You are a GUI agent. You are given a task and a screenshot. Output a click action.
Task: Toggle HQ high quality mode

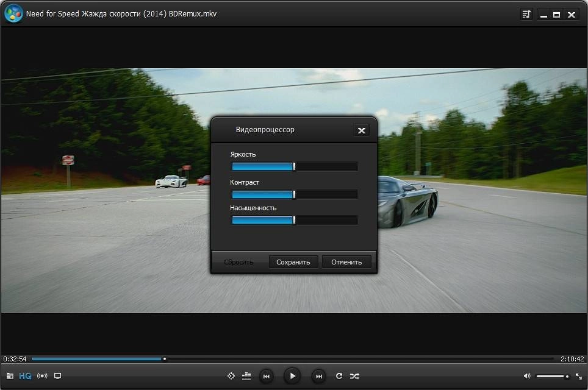click(x=25, y=376)
